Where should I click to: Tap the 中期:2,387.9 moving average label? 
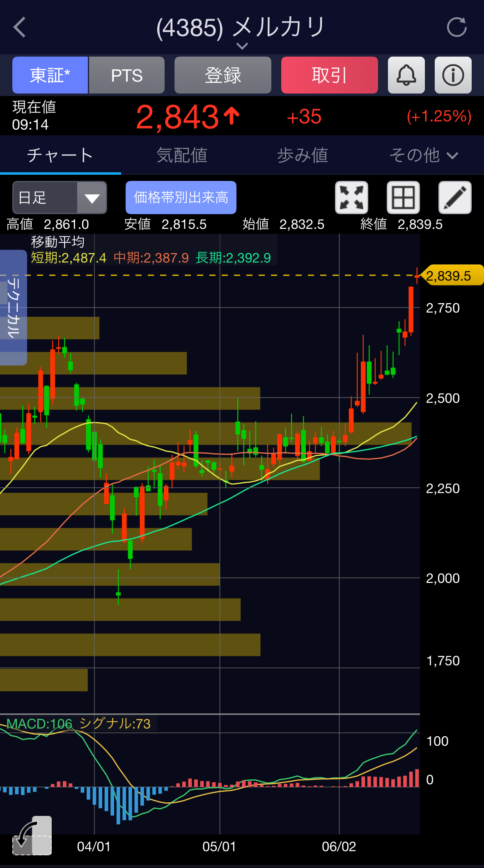pyautogui.click(x=151, y=258)
